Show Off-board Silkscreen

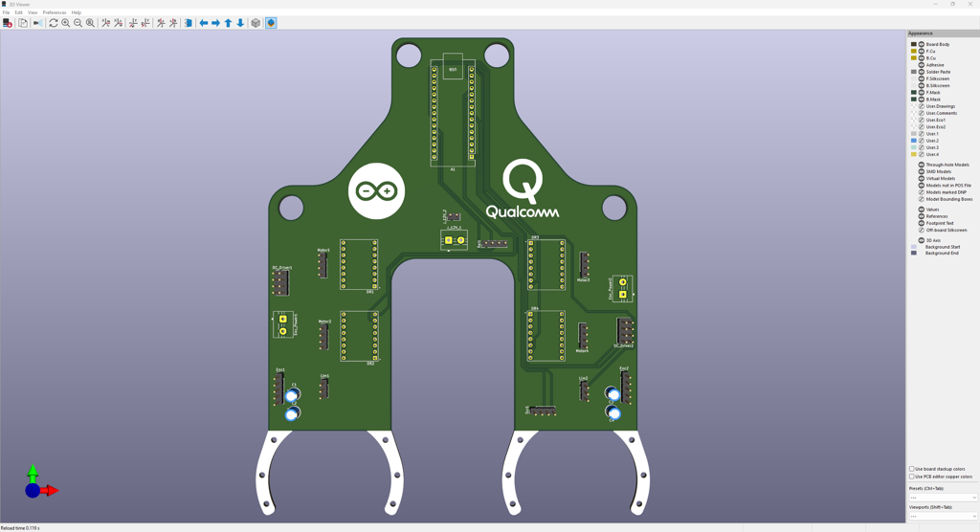point(922,230)
